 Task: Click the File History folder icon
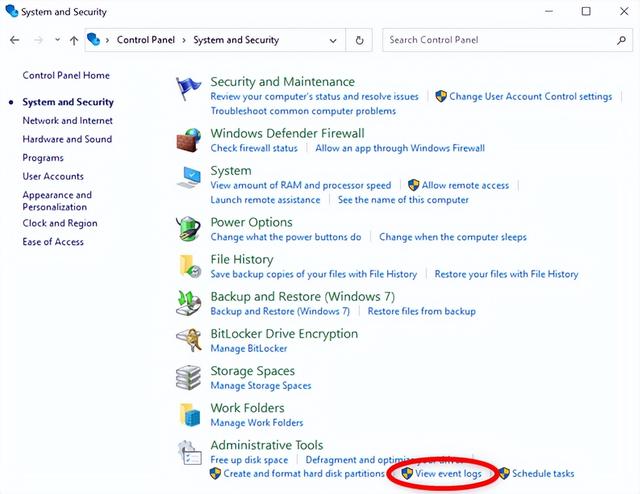pos(189,266)
